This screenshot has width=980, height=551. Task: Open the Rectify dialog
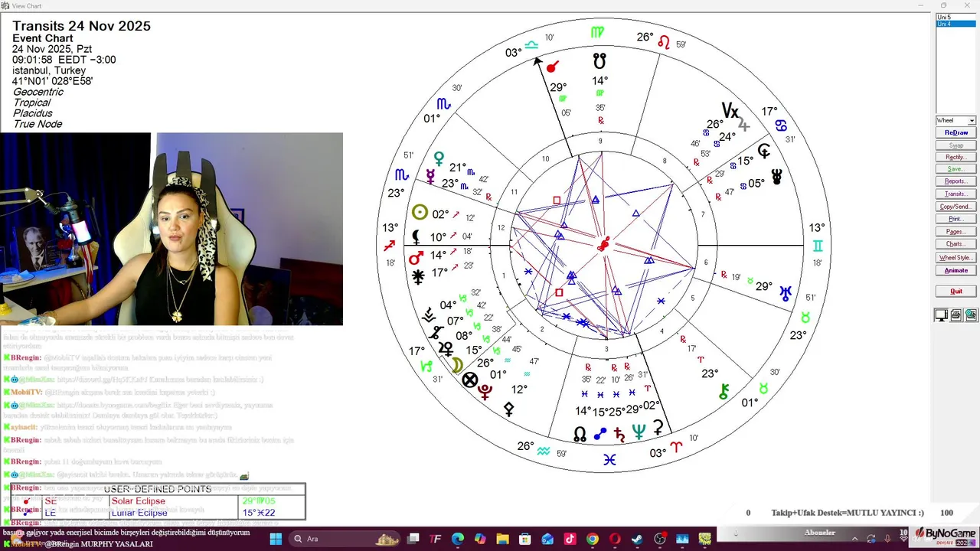click(x=955, y=157)
